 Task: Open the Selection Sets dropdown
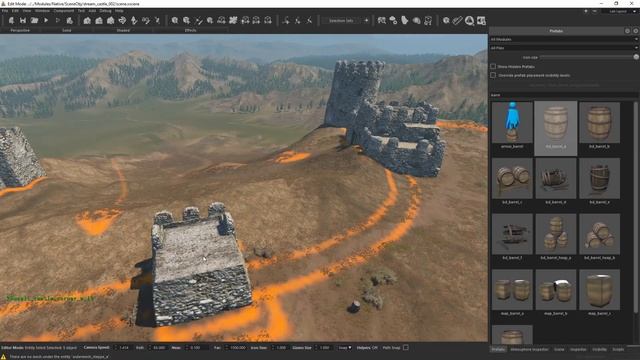click(342, 20)
